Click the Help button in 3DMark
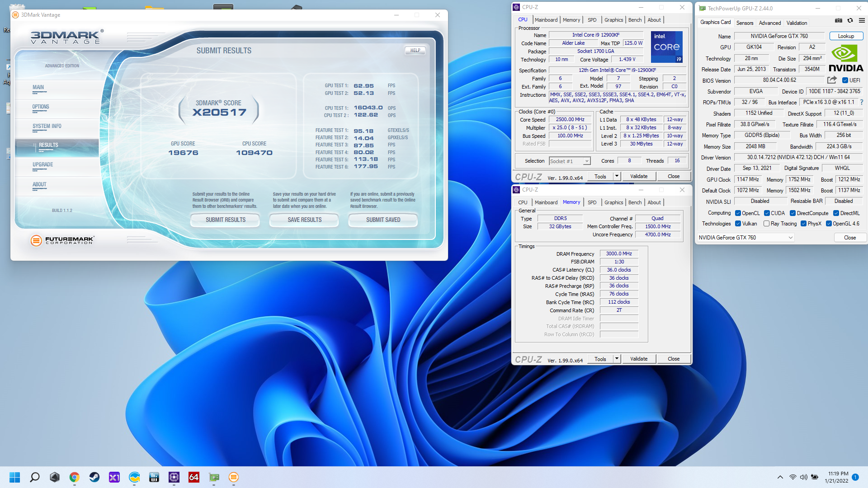Screen dimensions: 868x488 point(415,51)
